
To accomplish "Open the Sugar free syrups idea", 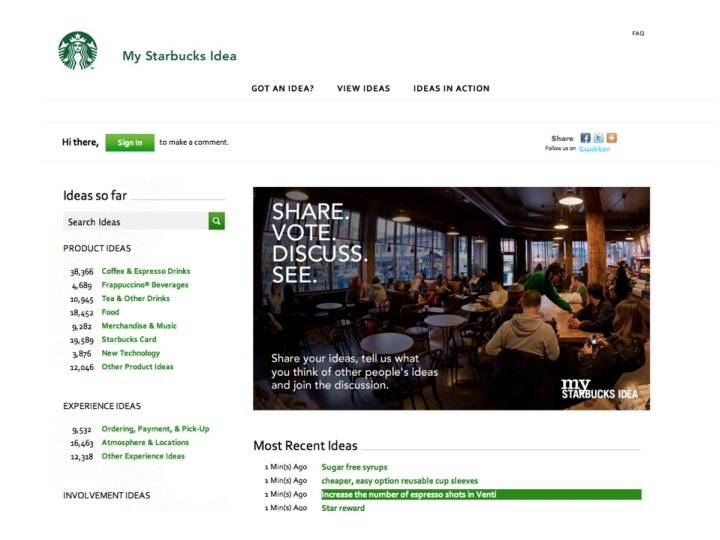I will tap(354, 467).
